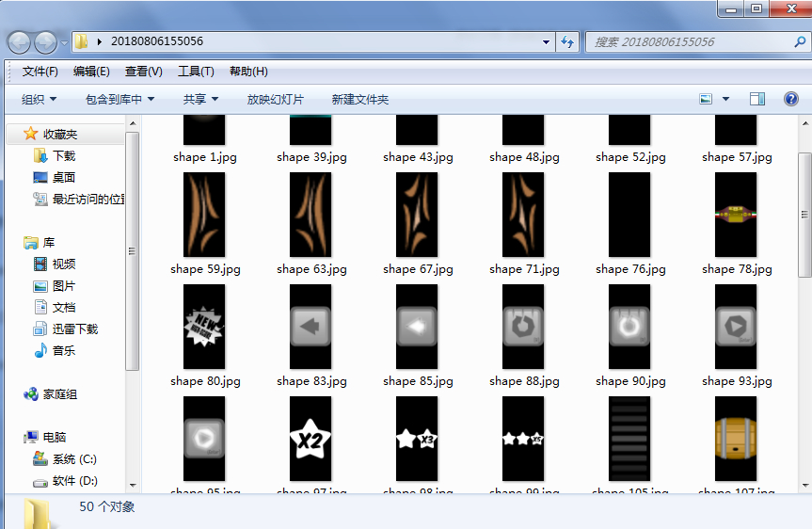Open the view options dropdown arrow
The height and width of the screenshot is (529, 812).
point(725,99)
